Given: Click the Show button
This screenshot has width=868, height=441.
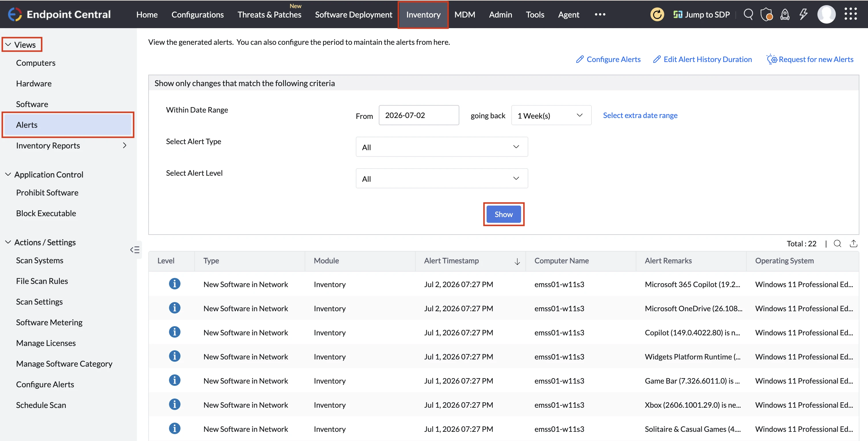Looking at the screenshot, I should click(504, 214).
